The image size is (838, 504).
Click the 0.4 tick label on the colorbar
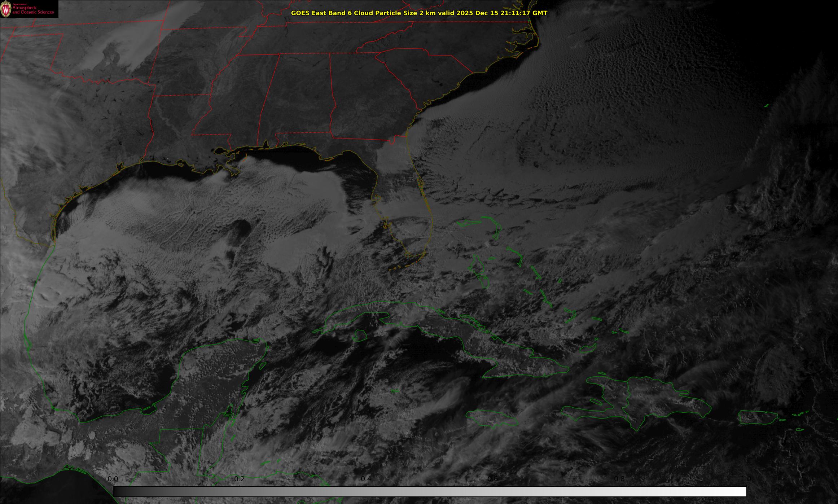[366, 479]
